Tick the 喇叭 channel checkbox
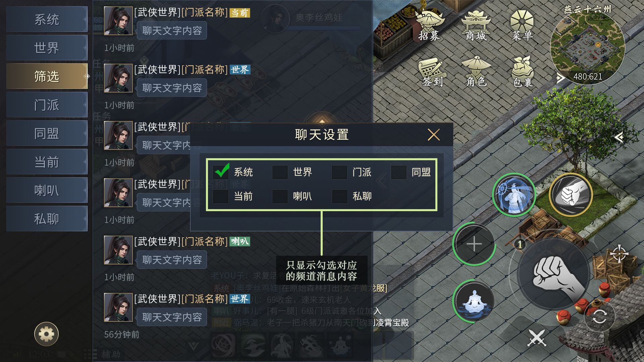This screenshot has width=644, height=362. click(280, 196)
